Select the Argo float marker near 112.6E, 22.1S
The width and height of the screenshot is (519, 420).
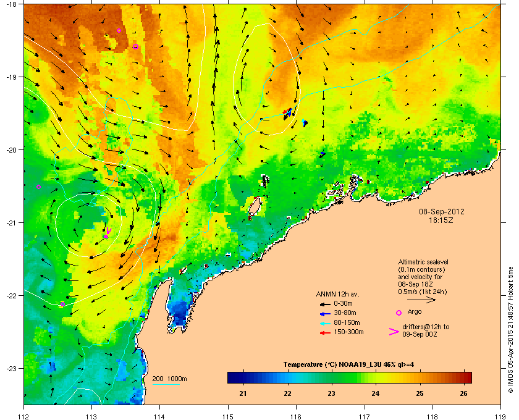pyautogui.click(x=62, y=304)
